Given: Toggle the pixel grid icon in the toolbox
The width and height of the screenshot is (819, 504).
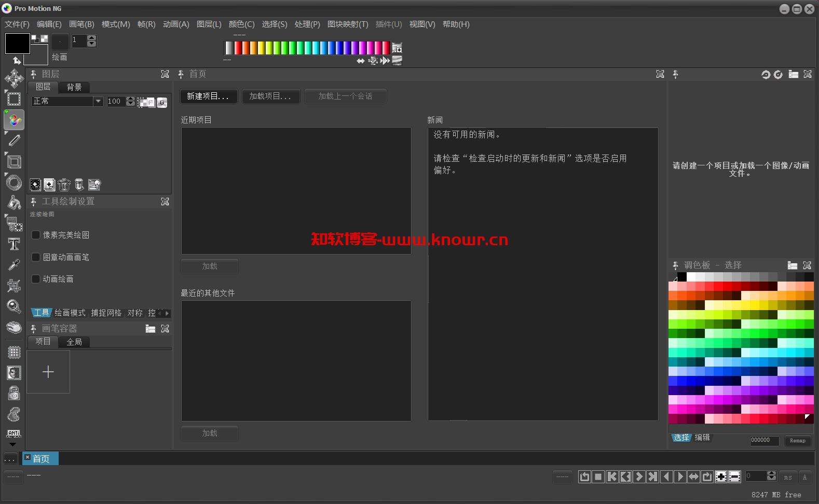Looking at the screenshot, I should point(14,353).
